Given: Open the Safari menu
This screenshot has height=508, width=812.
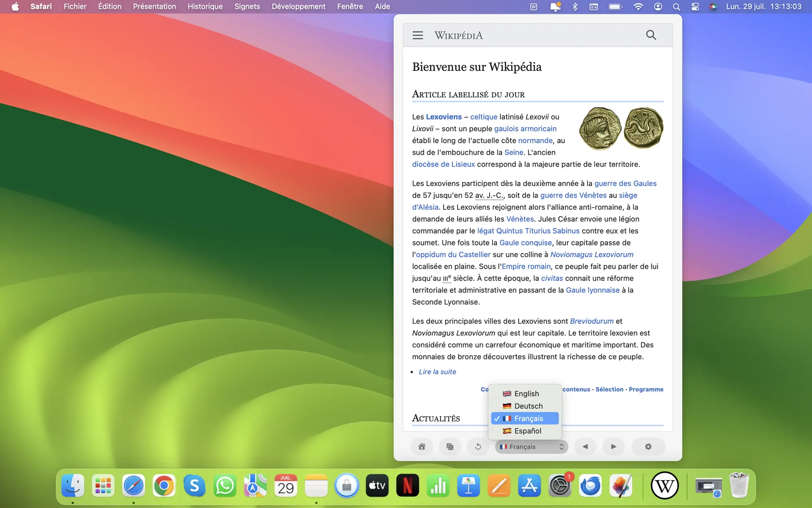Looking at the screenshot, I should 41,7.
